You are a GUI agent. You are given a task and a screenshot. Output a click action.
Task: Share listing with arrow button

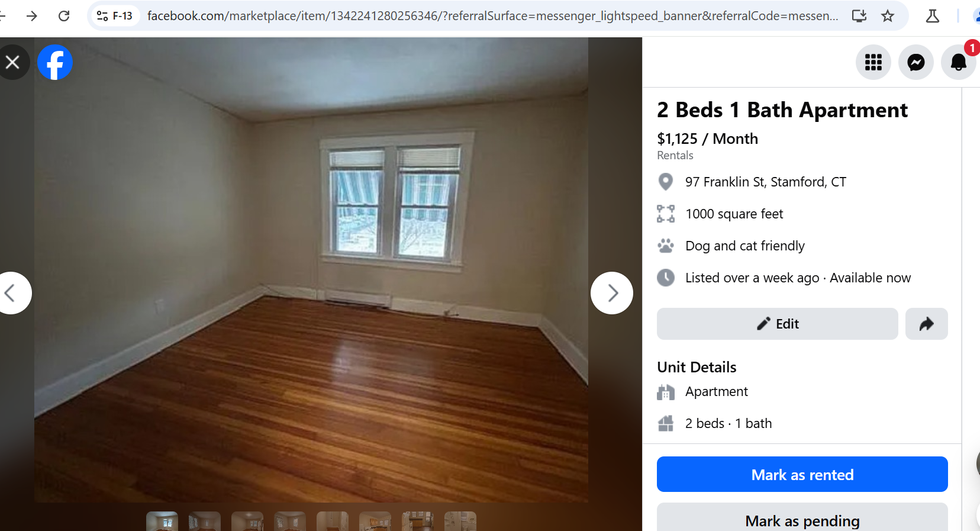[x=927, y=324]
